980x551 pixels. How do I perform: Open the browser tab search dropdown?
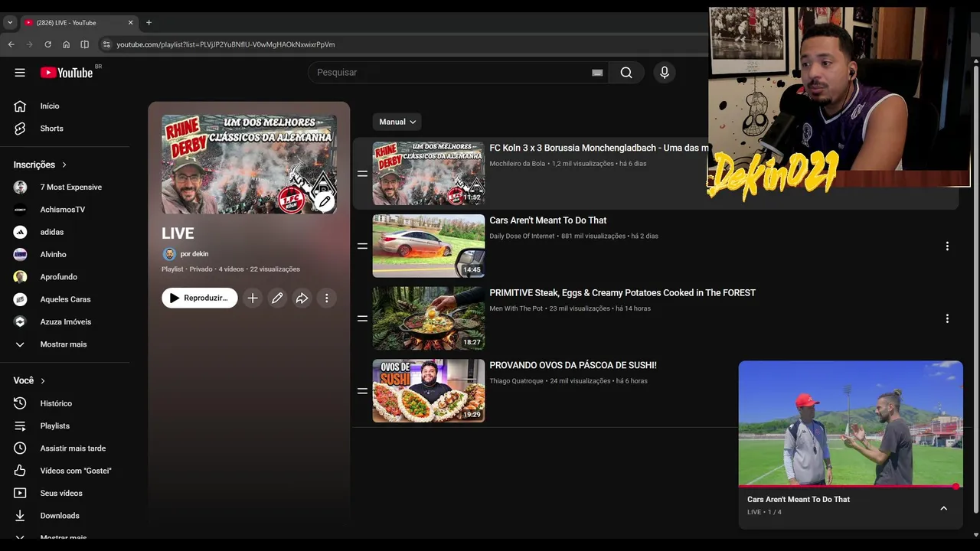[10, 23]
